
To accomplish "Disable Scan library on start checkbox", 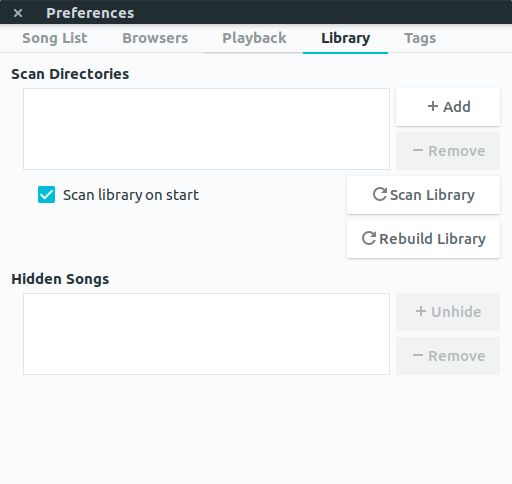I will 46,194.
